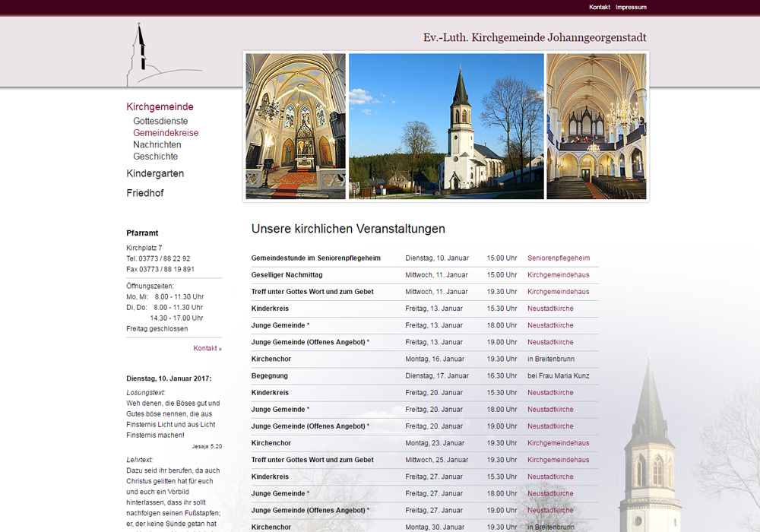
Task: Click the 'bei Frau Maria Kunz' location text
Action: [x=559, y=376]
